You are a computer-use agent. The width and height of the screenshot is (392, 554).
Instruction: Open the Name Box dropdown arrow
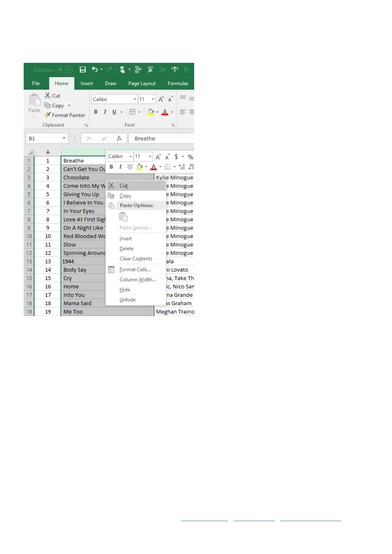pos(64,138)
